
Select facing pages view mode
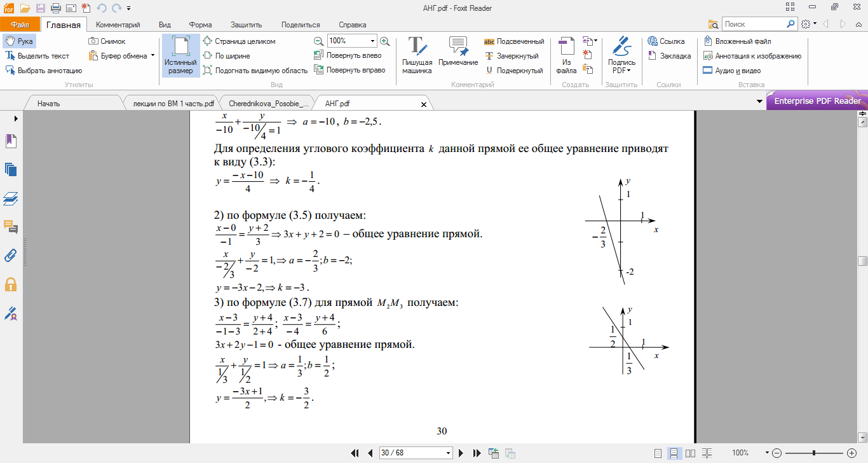[690, 453]
